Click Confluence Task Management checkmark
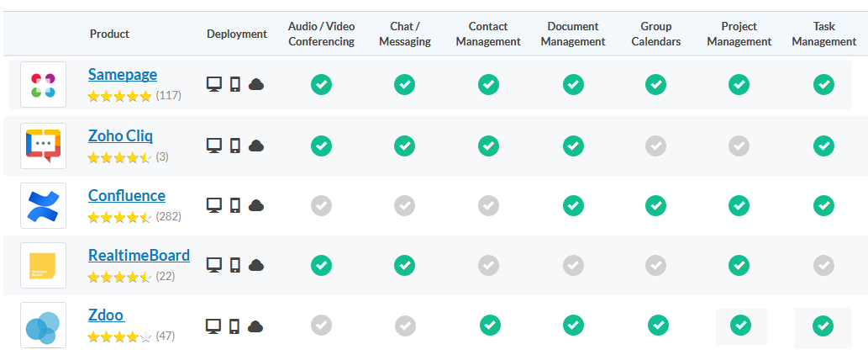This screenshot has width=868, height=355. click(x=823, y=205)
